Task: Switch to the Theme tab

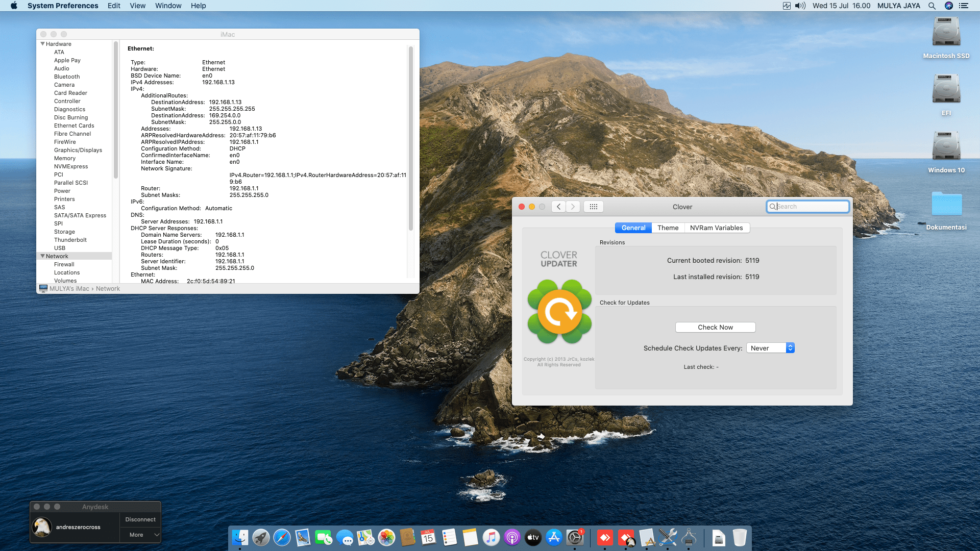Action: [668, 228]
